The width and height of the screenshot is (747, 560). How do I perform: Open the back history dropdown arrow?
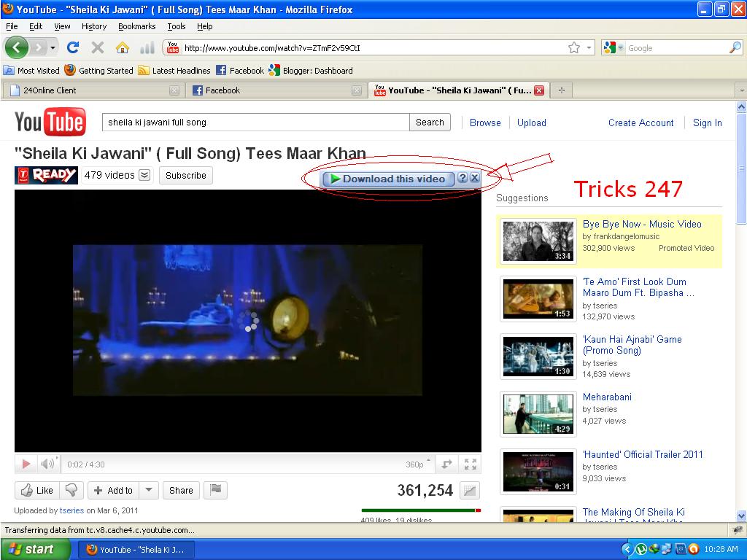[x=53, y=47]
